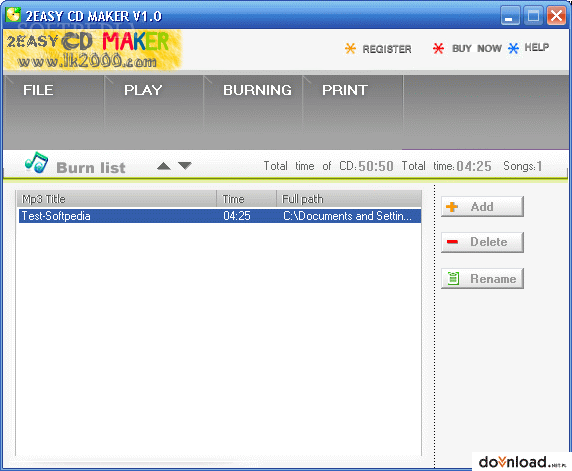This screenshot has height=471, width=572.
Task: Select the Test-Softpedia song row
Action: click(220, 216)
